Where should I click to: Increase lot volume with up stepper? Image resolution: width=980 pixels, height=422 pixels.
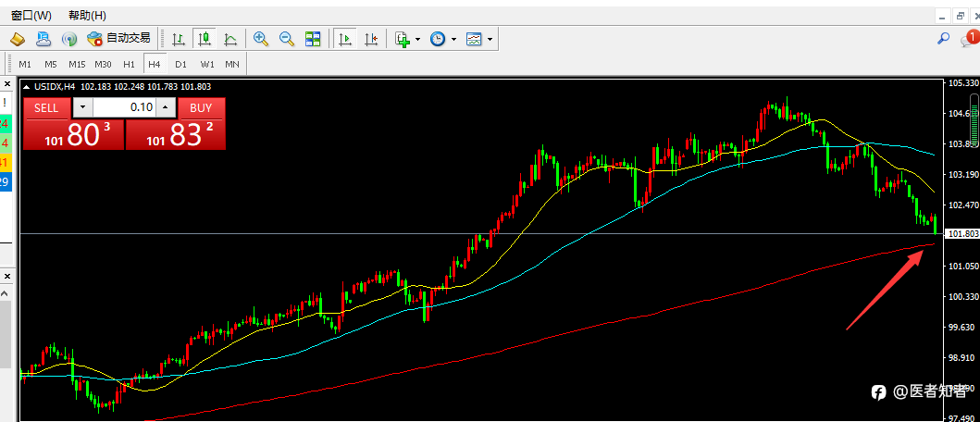pos(165,107)
